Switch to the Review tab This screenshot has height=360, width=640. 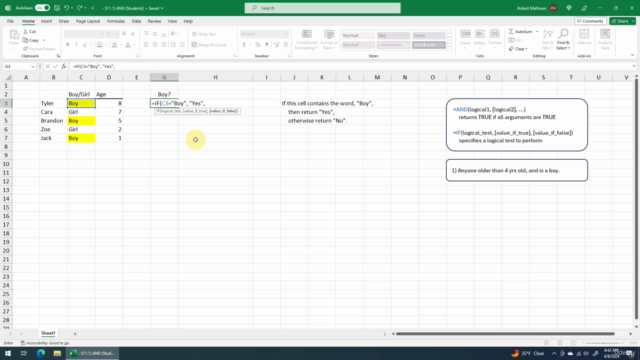coord(154,21)
